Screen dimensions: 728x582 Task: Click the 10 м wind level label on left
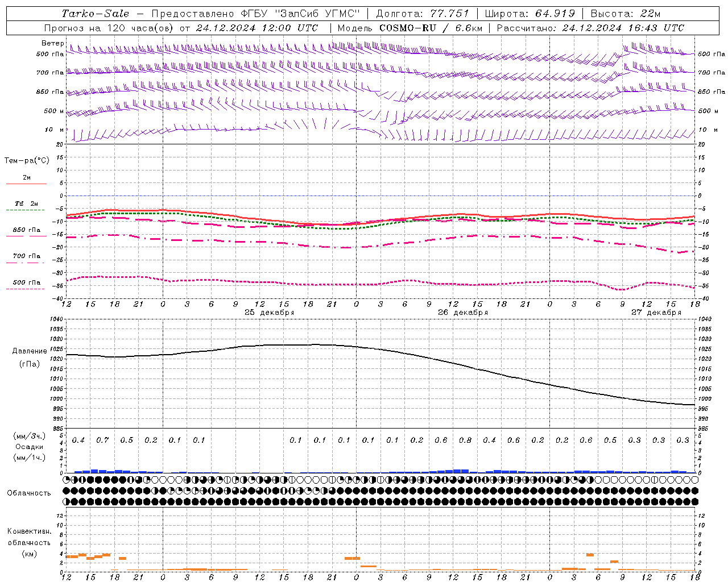[x=54, y=130]
